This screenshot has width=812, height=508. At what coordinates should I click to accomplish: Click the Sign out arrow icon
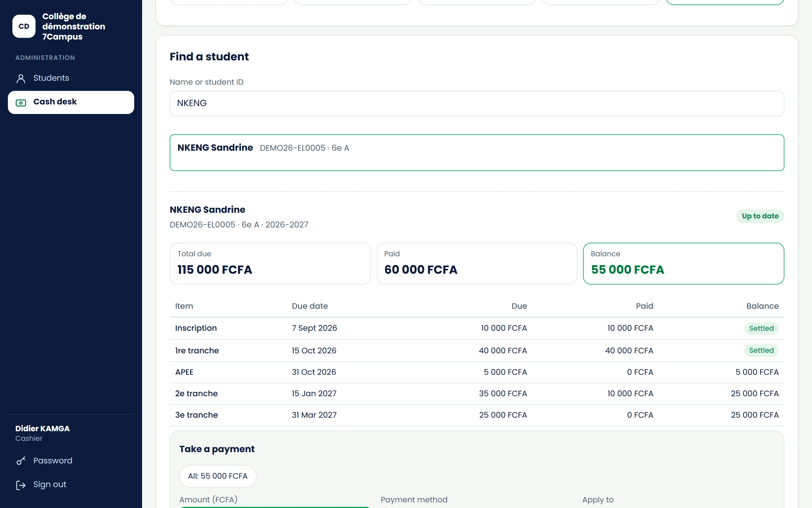pyautogui.click(x=21, y=485)
